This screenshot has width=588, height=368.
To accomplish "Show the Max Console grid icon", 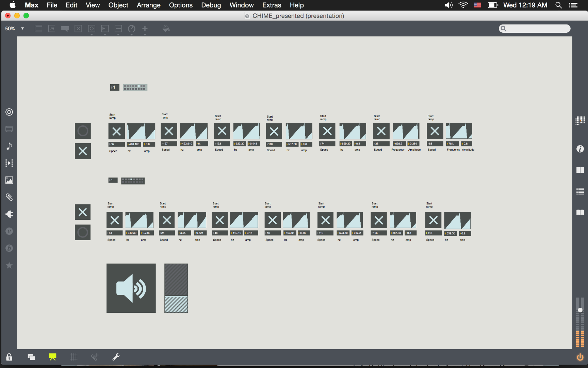I will click(580, 121).
